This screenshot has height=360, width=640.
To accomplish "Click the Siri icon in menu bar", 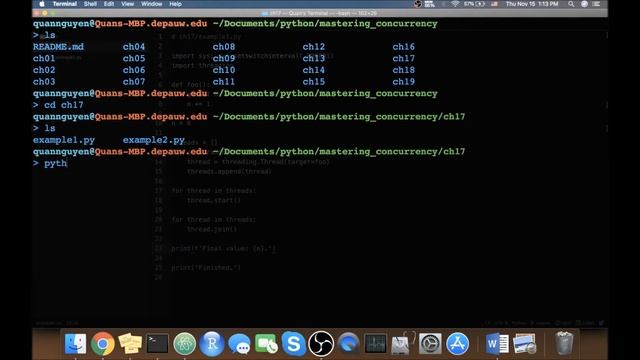I will pos(584,4).
